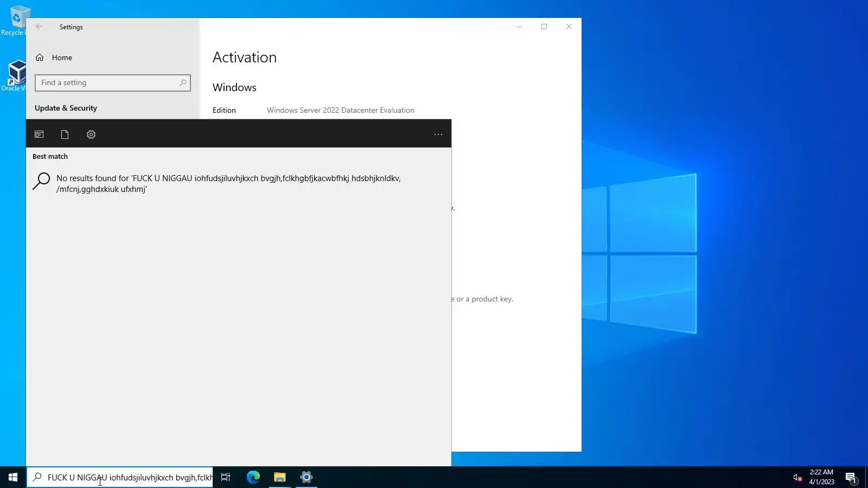
Task: Launch Microsoft Edge from the taskbar
Action: coord(253,477)
